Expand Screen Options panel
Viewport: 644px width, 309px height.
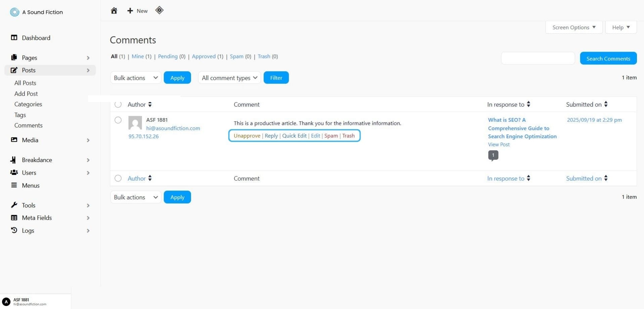(573, 28)
